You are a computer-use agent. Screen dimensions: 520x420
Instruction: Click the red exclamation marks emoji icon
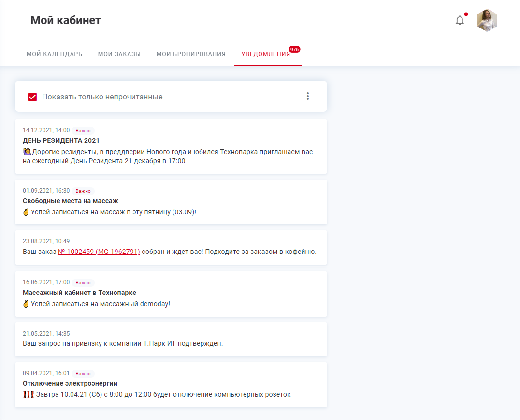point(28,394)
